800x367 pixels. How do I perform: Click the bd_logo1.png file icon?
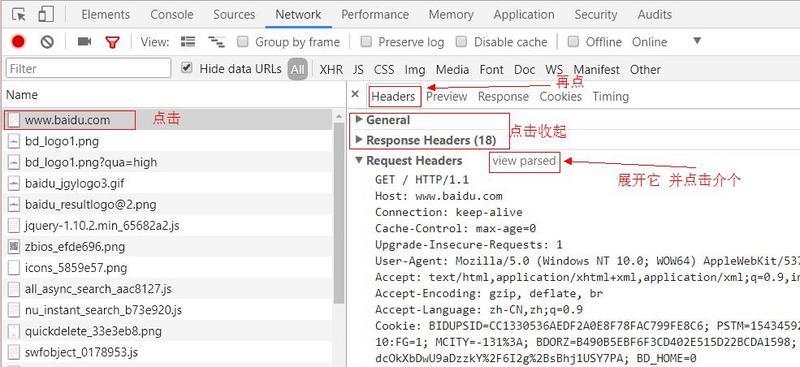pos(14,141)
